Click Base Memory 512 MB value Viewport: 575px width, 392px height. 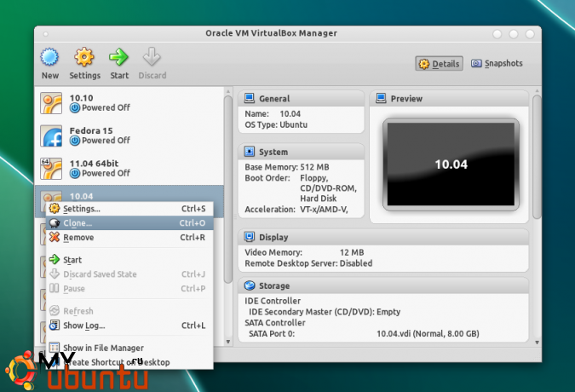coord(314,167)
